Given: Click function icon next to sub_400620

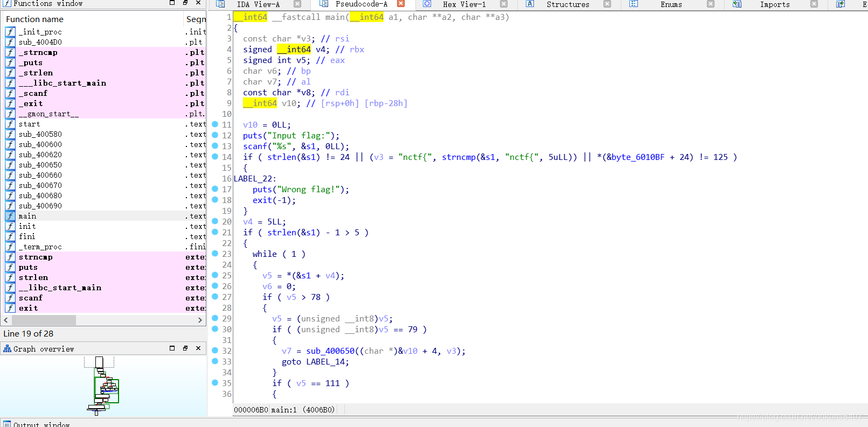Looking at the screenshot, I should [x=10, y=155].
